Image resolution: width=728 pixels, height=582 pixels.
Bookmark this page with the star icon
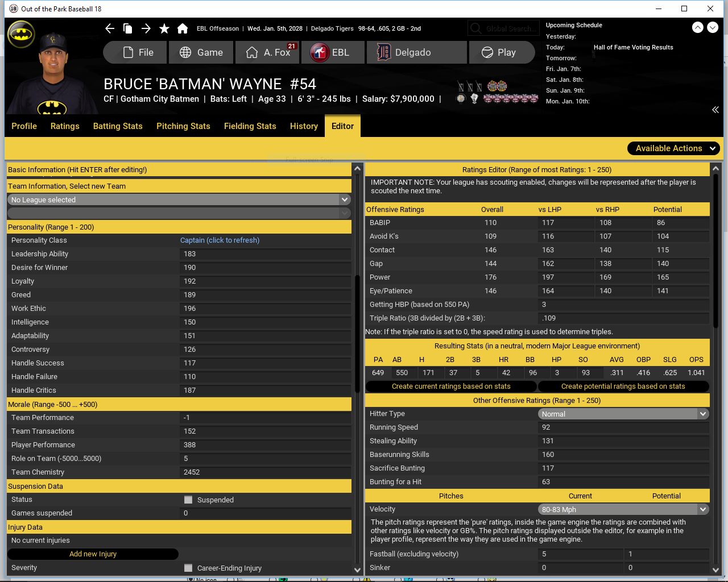point(164,28)
